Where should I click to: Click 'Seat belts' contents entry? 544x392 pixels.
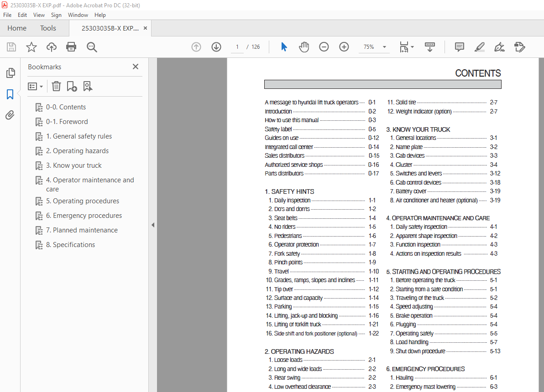pos(286,218)
